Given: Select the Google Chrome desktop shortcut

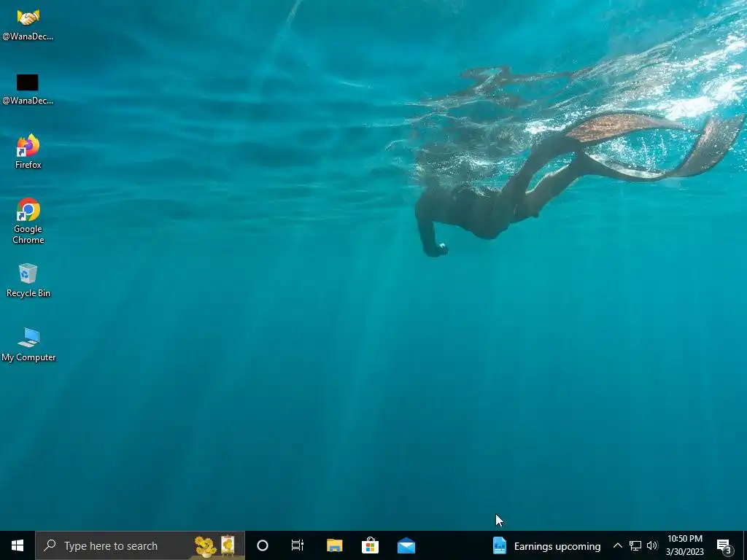Looking at the screenshot, I should (x=28, y=222).
